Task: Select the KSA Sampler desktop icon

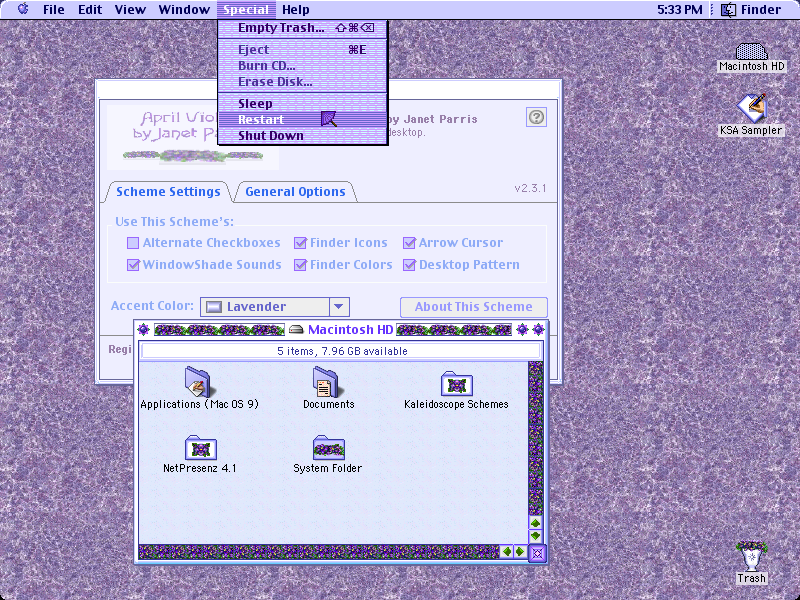Action: click(x=752, y=107)
